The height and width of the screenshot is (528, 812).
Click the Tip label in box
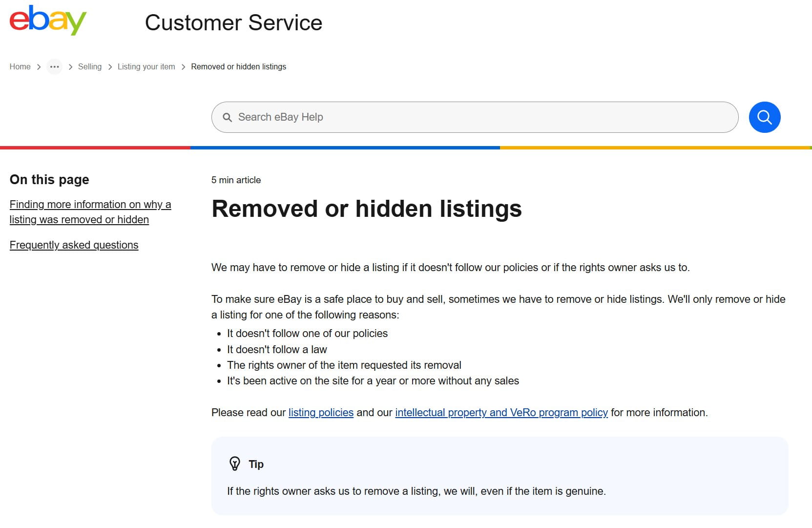pos(256,464)
